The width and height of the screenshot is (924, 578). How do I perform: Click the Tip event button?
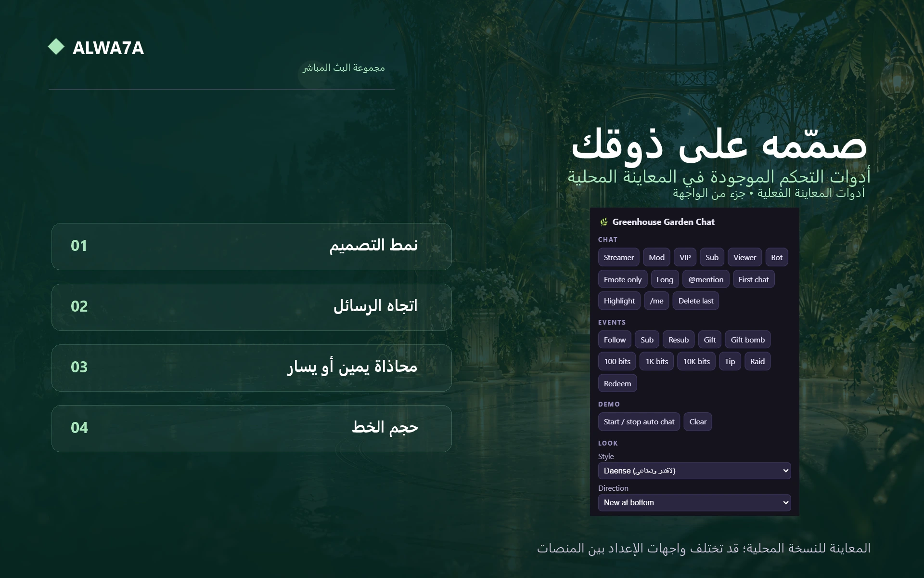[730, 361]
